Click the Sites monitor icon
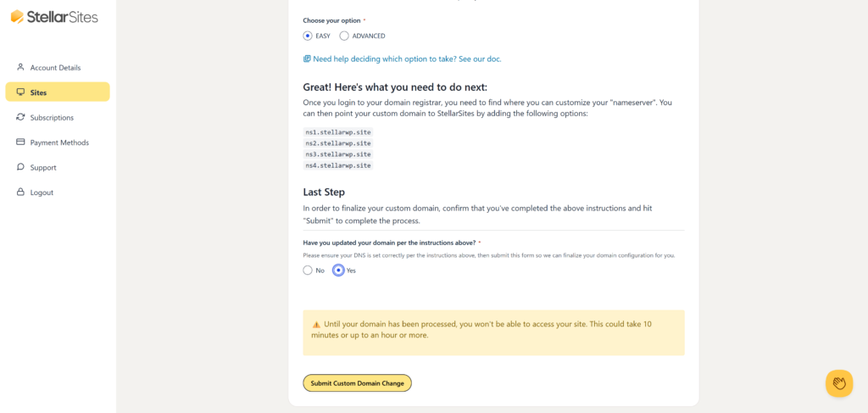The image size is (868, 413). pos(20,92)
